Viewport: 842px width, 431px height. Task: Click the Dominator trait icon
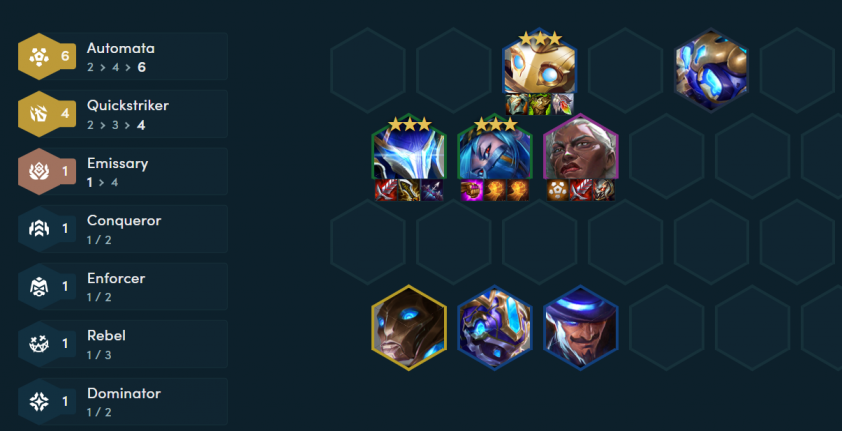click(39, 401)
